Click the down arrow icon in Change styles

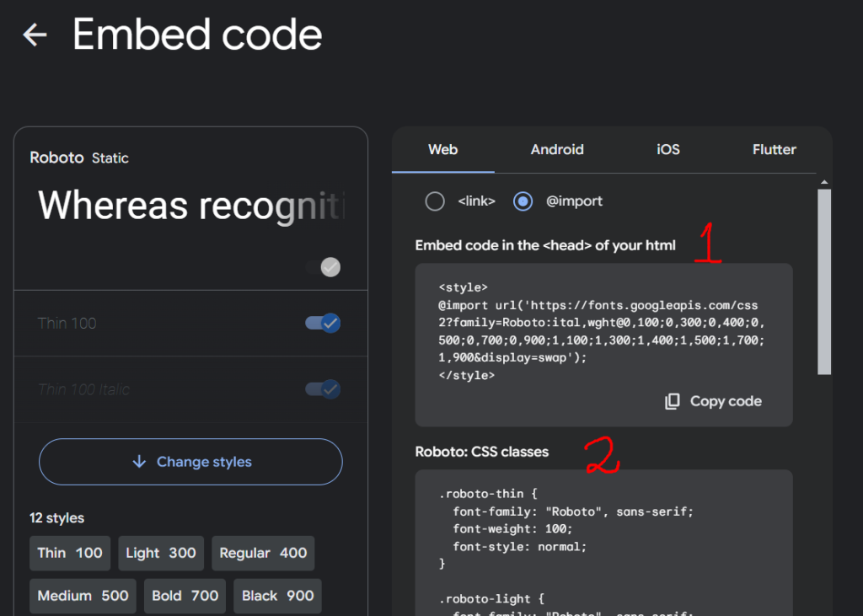coord(139,461)
